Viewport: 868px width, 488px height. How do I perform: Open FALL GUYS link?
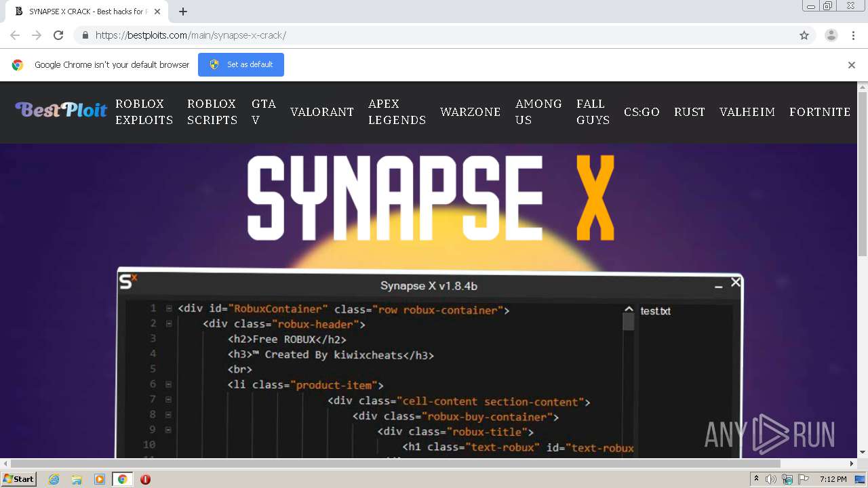(x=593, y=112)
